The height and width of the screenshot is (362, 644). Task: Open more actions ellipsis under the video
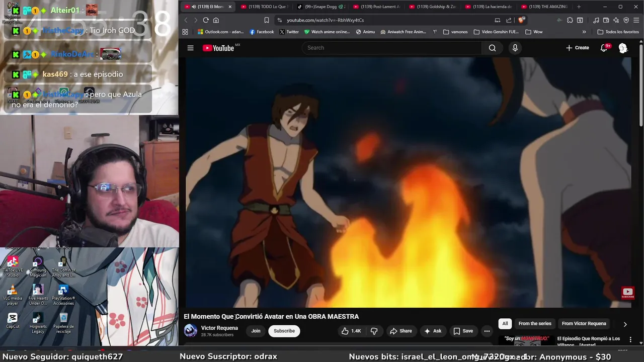point(487,331)
